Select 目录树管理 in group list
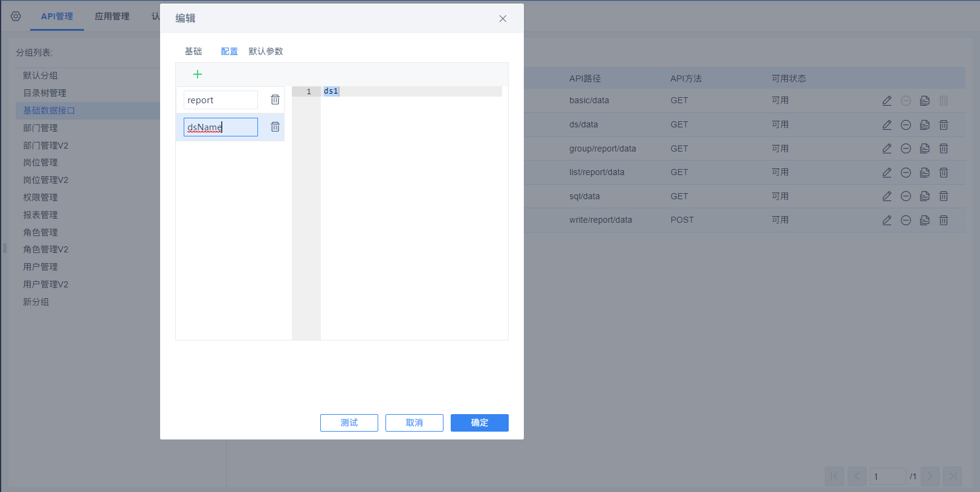This screenshot has height=492, width=980. click(45, 93)
